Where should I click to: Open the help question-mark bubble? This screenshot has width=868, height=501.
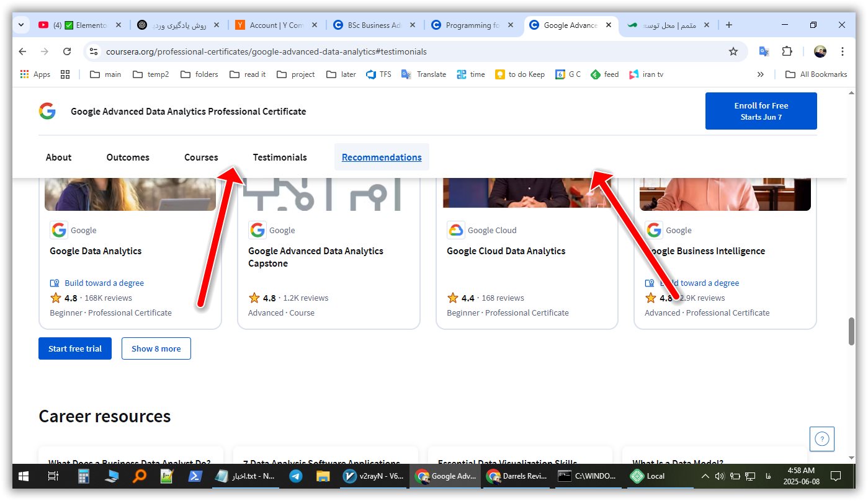pyautogui.click(x=821, y=439)
